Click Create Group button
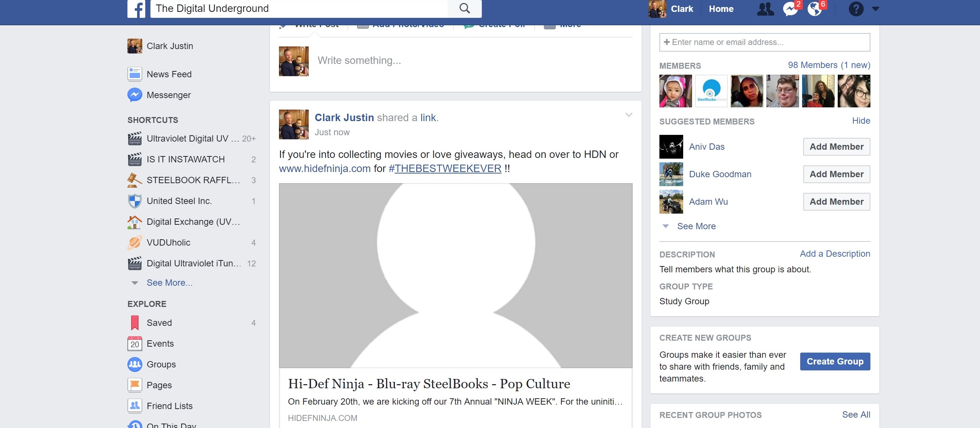This screenshot has height=428, width=980. coord(835,361)
